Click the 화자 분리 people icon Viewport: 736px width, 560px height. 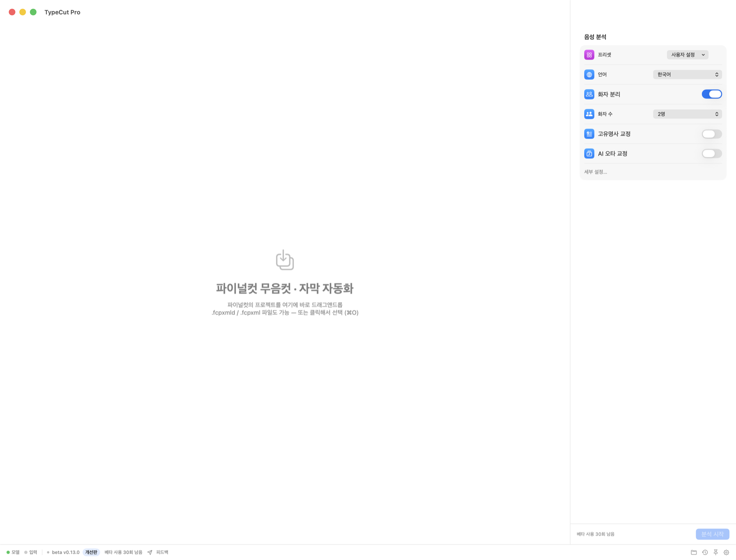[589, 94]
